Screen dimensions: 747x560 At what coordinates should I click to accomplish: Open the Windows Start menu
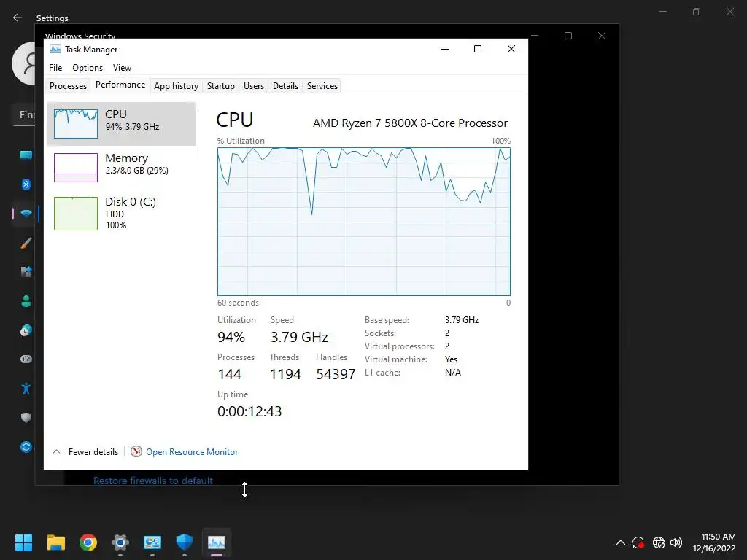coord(23,542)
